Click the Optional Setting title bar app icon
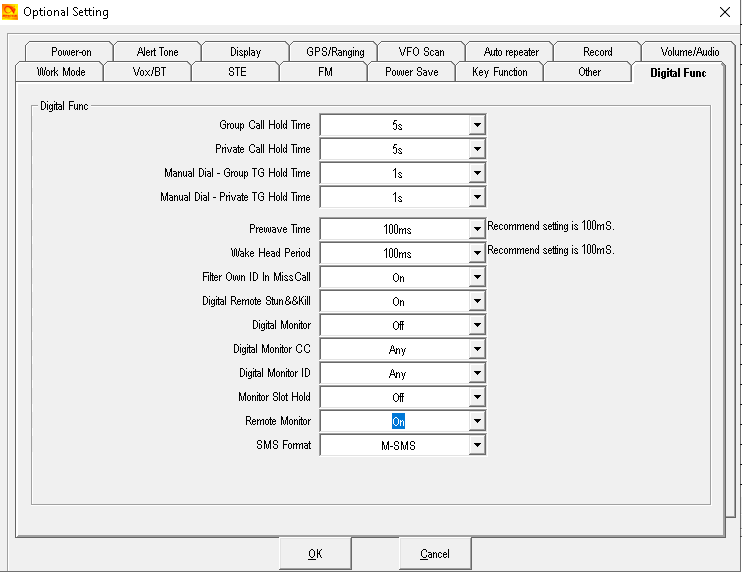This screenshot has width=742, height=573. pos(11,12)
